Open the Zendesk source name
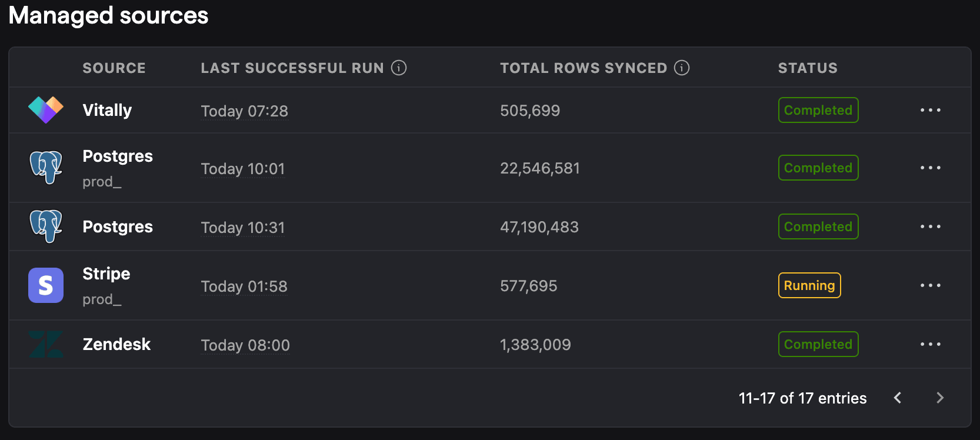The height and width of the screenshot is (440, 980). click(116, 344)
